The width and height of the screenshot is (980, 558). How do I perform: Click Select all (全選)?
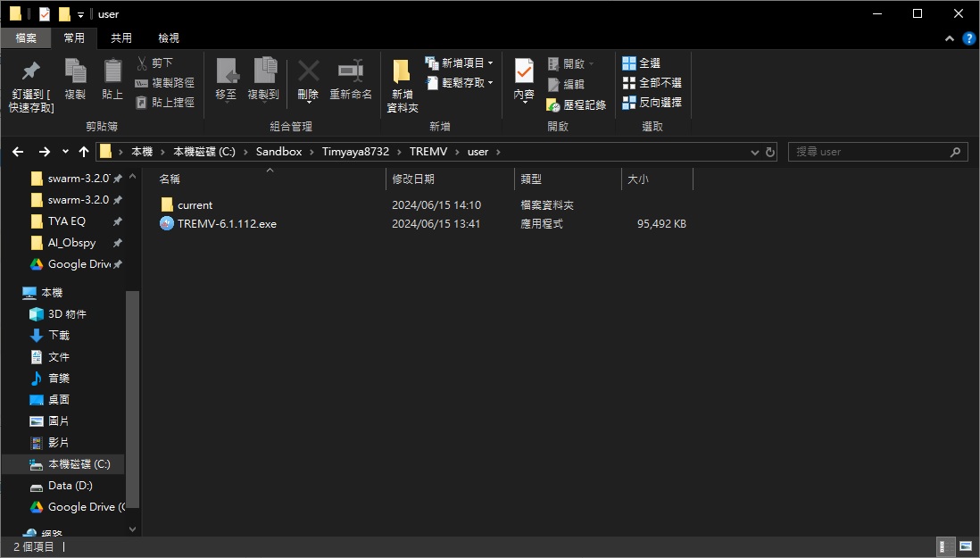click(641, 63)
